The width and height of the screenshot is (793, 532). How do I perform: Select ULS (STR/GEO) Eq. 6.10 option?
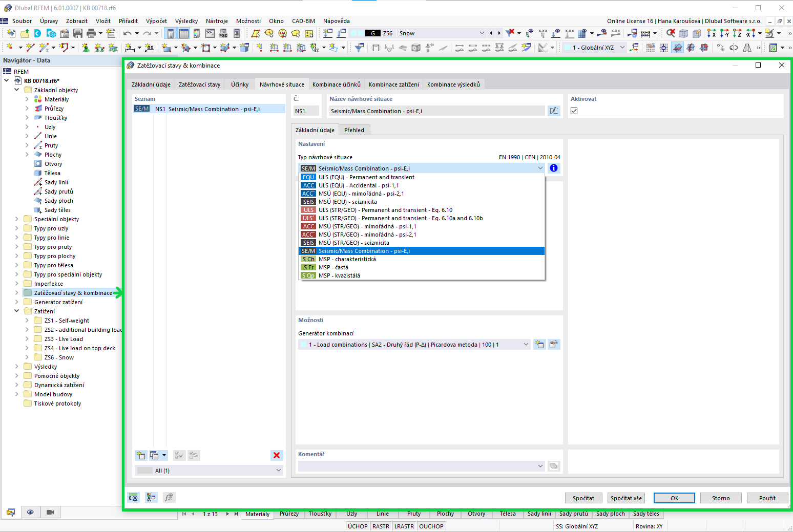coord(422,210)
